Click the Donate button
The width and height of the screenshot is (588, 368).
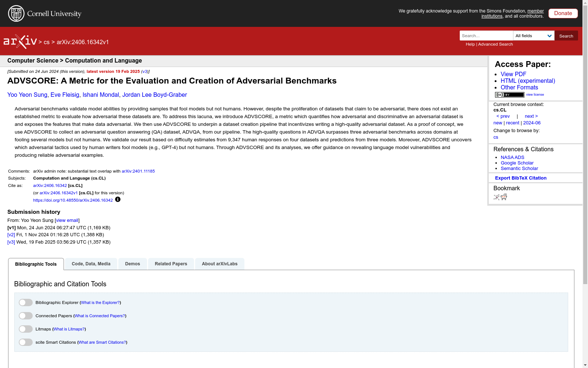click(x=563, y=13)
